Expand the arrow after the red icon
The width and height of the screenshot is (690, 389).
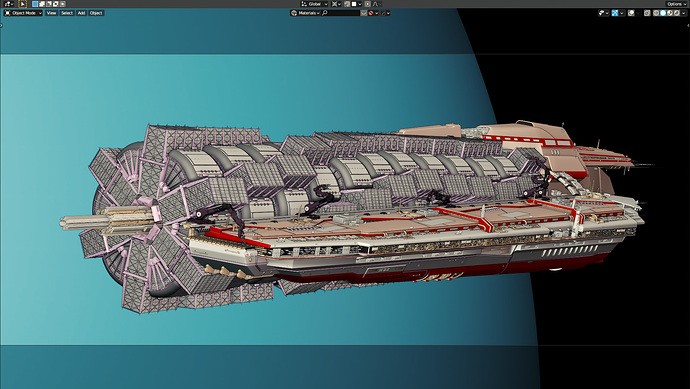click(x=377, y=13)
